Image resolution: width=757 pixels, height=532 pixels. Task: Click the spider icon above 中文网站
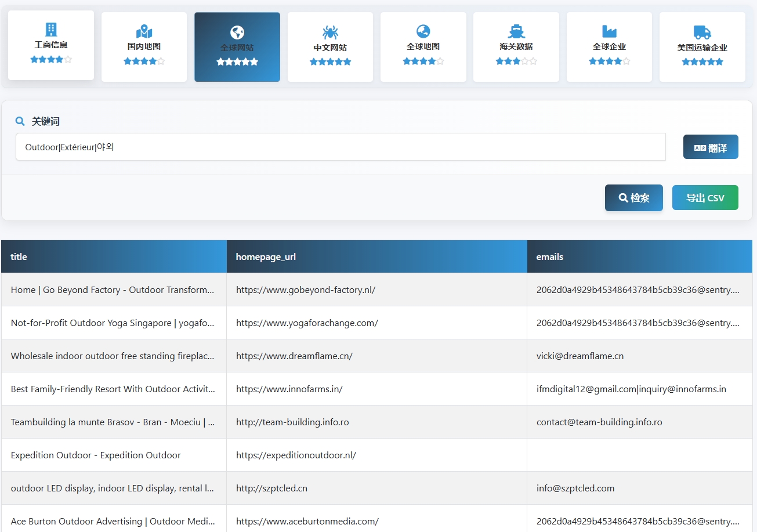[x=330, y=32]
